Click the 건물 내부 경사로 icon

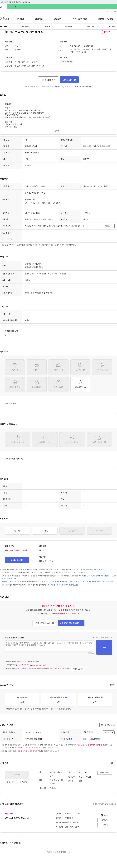pos(99,439)
